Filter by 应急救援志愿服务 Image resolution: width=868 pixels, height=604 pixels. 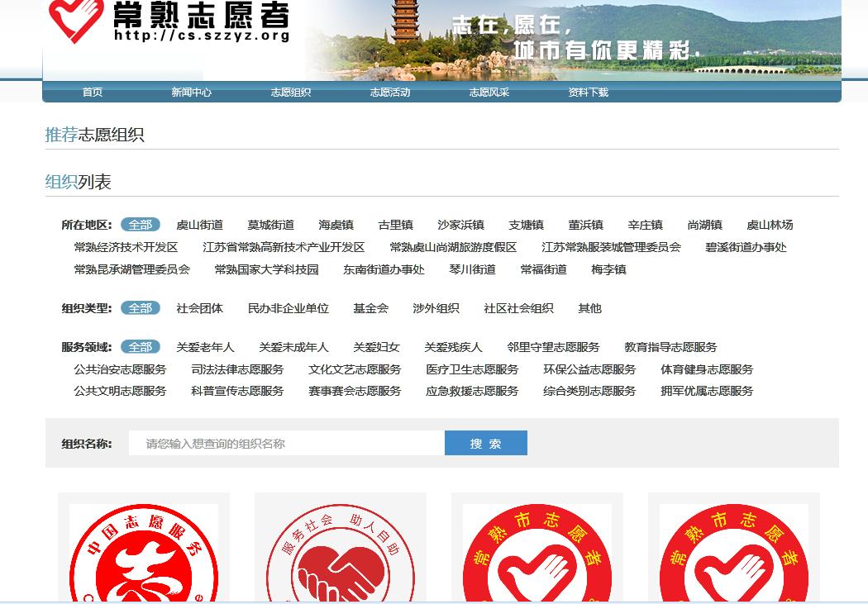click(x=472, y=391)
